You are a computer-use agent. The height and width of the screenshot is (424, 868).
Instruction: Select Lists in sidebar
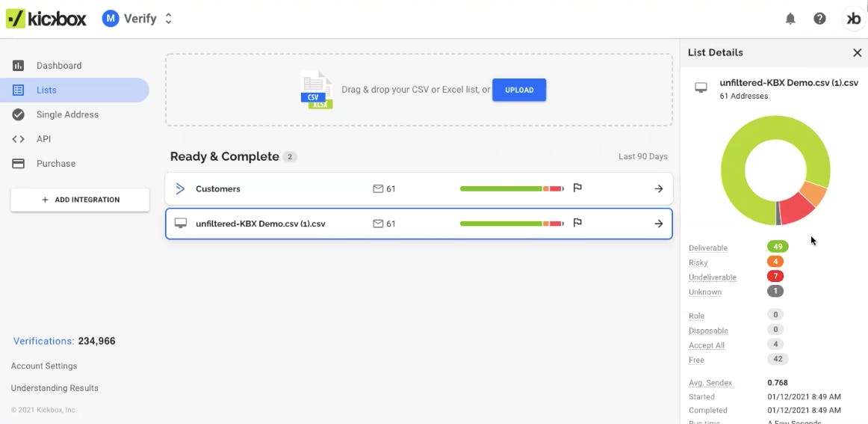[x=75, y=90]
